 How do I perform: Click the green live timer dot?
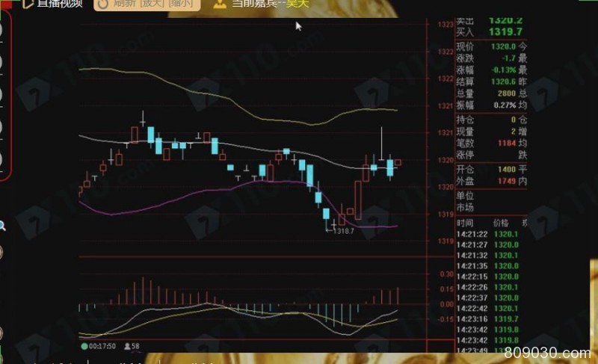(x=84, y=347)
